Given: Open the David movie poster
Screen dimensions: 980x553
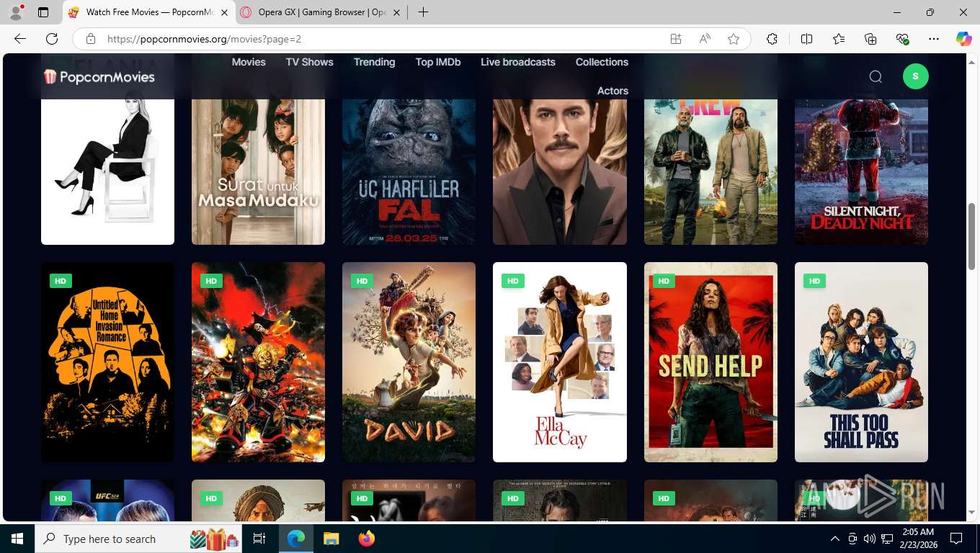Looking at the screenshot, I should coord(409,362).
